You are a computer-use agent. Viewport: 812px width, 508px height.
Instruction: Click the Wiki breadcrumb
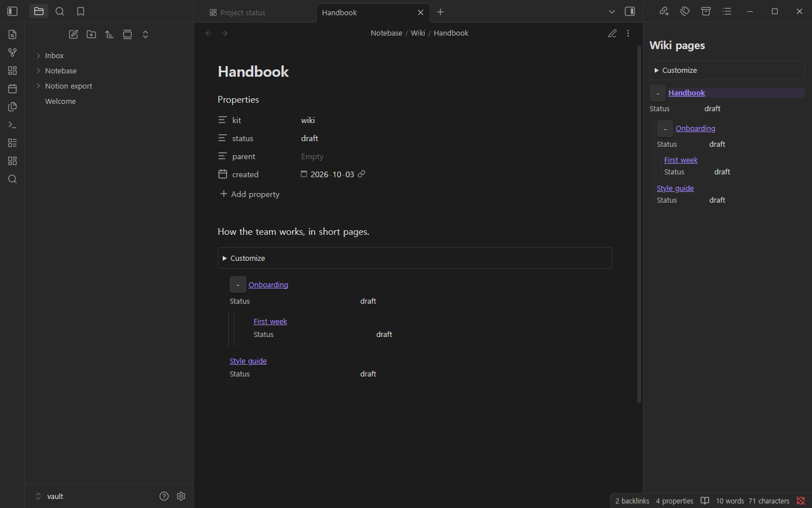click(x=418, y=33)
